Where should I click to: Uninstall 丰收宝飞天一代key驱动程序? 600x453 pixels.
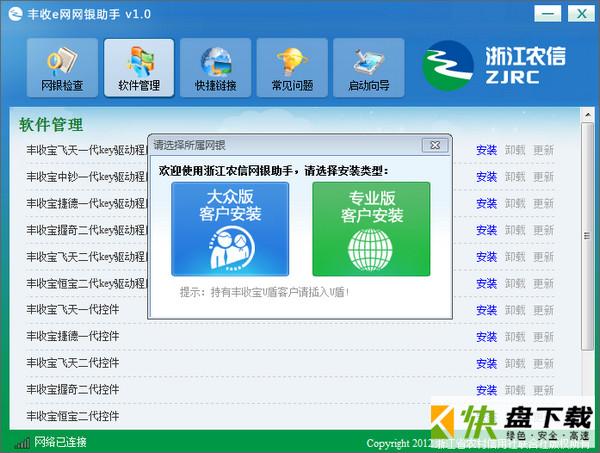click(515, 150)
